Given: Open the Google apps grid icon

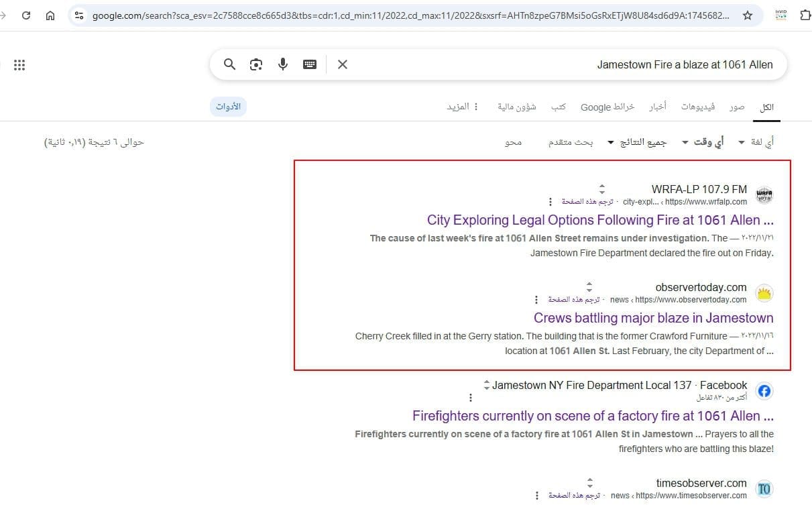Looking at the screenshot, I should pos(19,65).
